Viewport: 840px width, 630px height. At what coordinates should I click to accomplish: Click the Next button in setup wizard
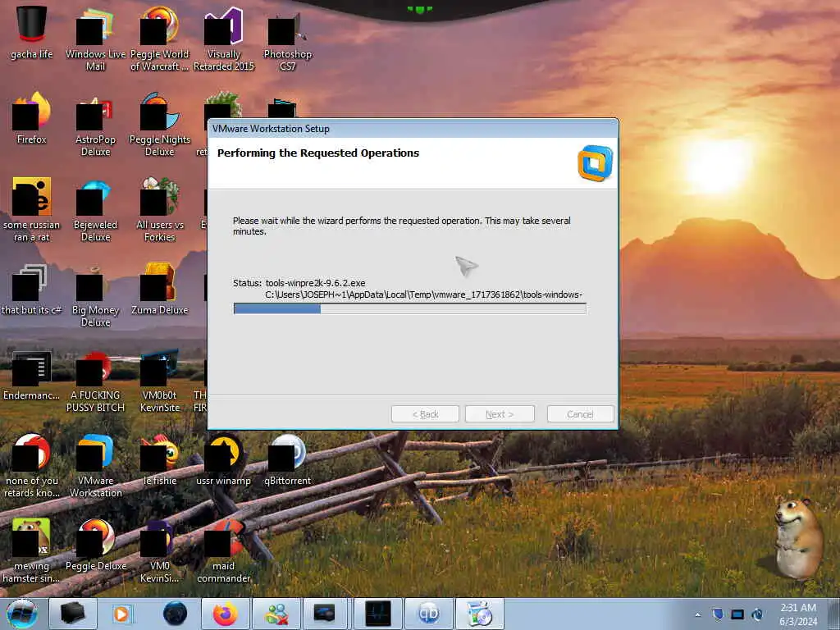[x=500, y=414]
